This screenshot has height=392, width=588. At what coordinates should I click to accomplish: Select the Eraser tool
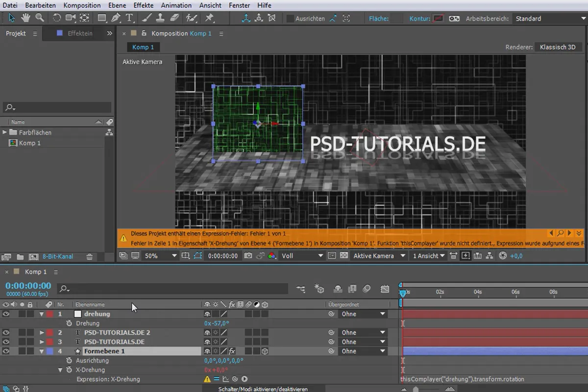click(174, 18)
